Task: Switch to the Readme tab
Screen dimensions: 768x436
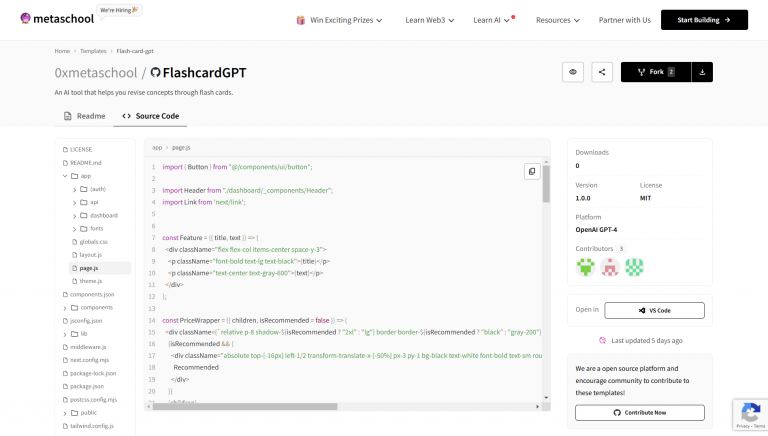Action: coord(84,116)
